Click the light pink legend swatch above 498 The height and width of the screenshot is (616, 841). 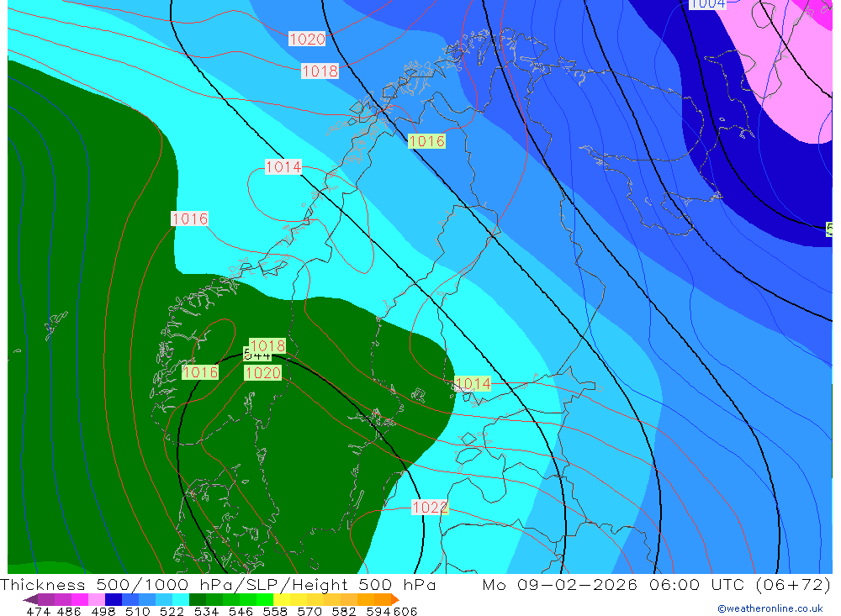point(97,600)
